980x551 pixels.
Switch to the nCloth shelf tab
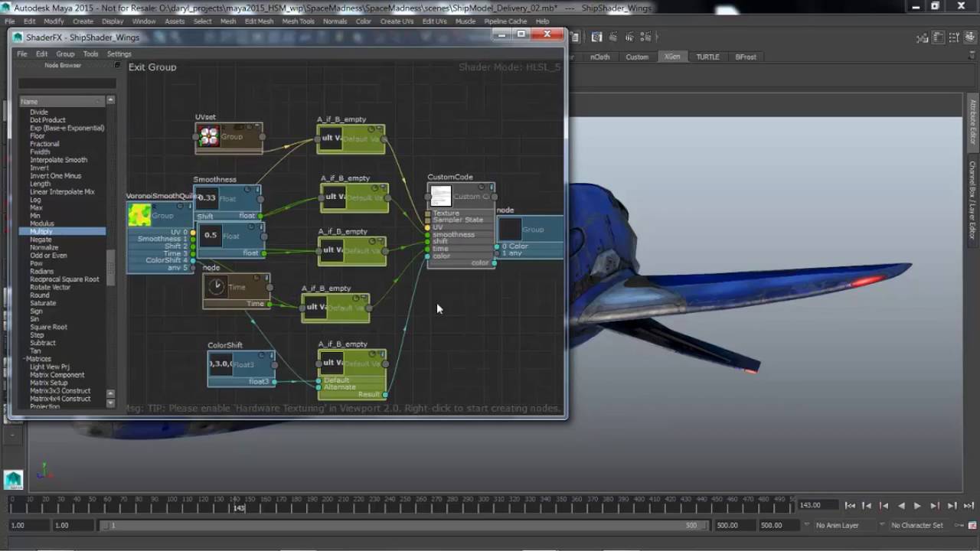click(x=600, y=57)
